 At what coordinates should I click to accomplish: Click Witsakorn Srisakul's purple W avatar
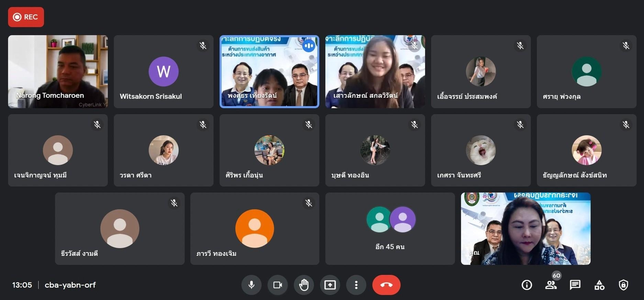click(x=164, y=71)
